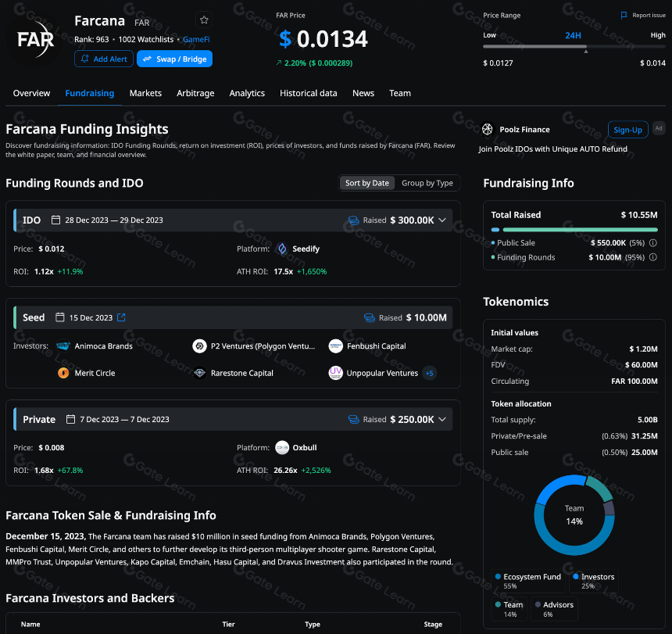
Task: Click the FAR token logo
Action: (x=36, y=39)
